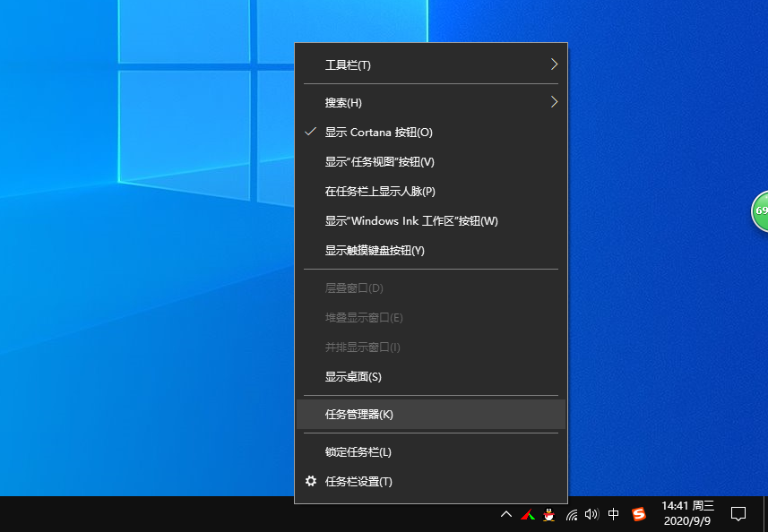Viewport: 768px width, 532px height.
Task: Enable 显示触摸键盘按钮(Y)
Action: (x=430, y=250)
